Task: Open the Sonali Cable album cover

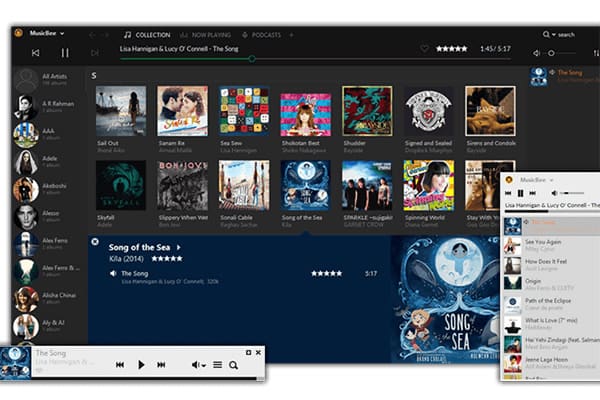Action: point(244,185)
